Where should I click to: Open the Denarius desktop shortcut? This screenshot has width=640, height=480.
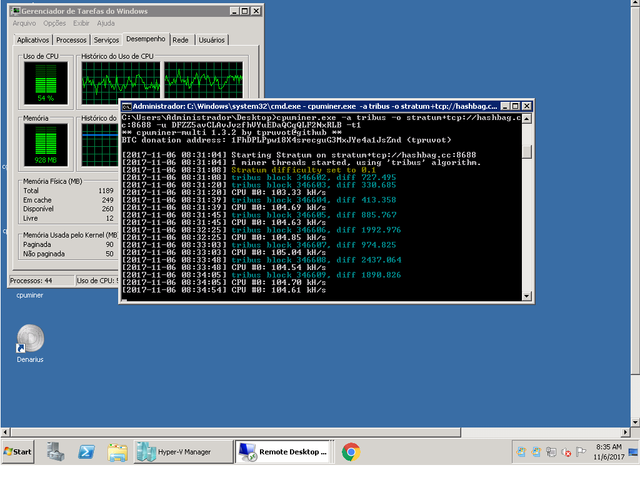click(30, 343)
